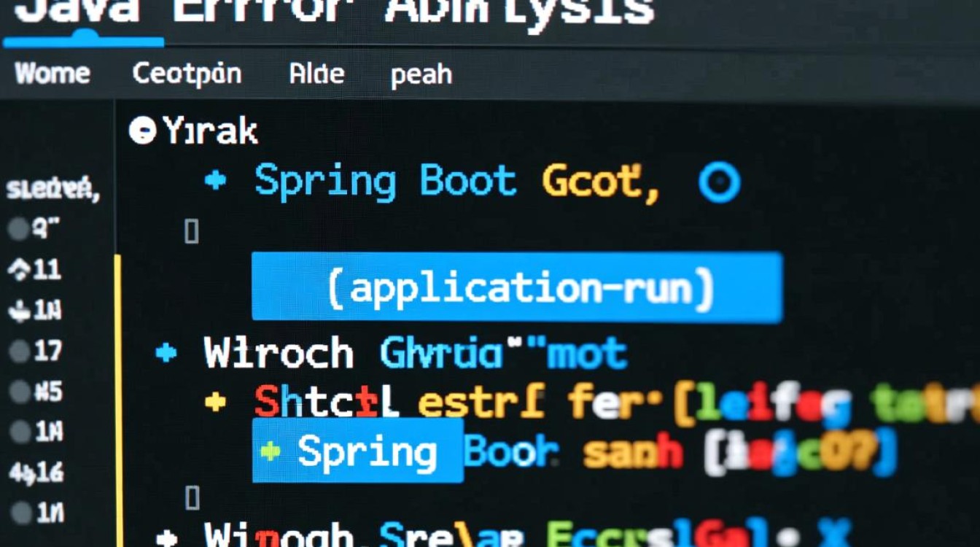Click the yellow plus beside Shtctl
The height and width of the screenshot is (547, 980).
coord(215,402)
